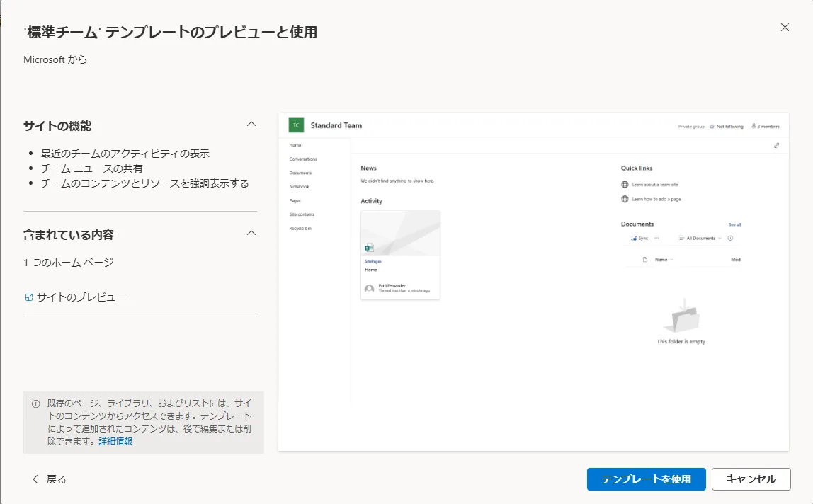Select Site contents in the preview navigation
Screen dimensions: 813x504
pos(302,214)
